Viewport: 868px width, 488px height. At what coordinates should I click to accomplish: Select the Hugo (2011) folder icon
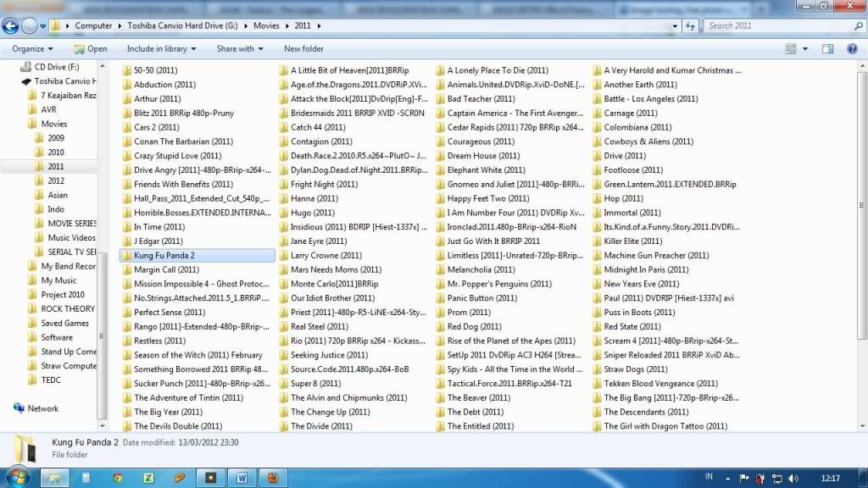pyautogui.click(x=284, y=213)
